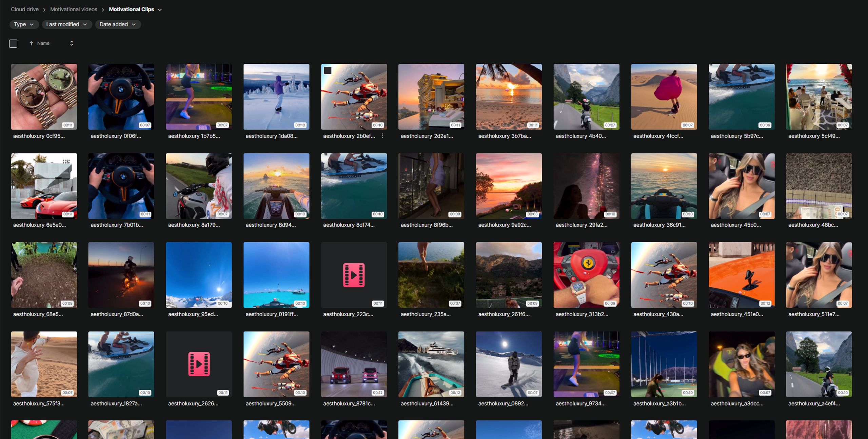Screen dimensions: 868x439
Task: Open the aestholuxury_2d2e1 sunset villa clip
Action: [431, 97]
